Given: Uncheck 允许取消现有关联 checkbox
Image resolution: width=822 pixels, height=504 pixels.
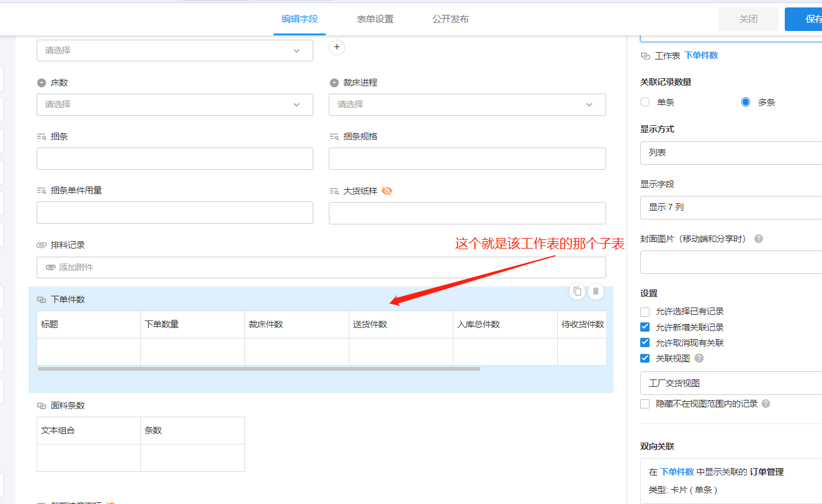Looking at the screenshot, I should (645, 343).
